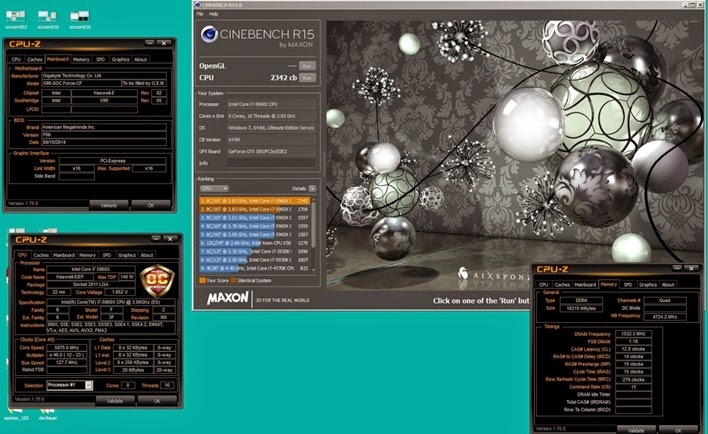This screenshot has width=708, height=434.
Task: Switch to Graphics tab in Mainboard CPU-Z window
Action: 121,59
